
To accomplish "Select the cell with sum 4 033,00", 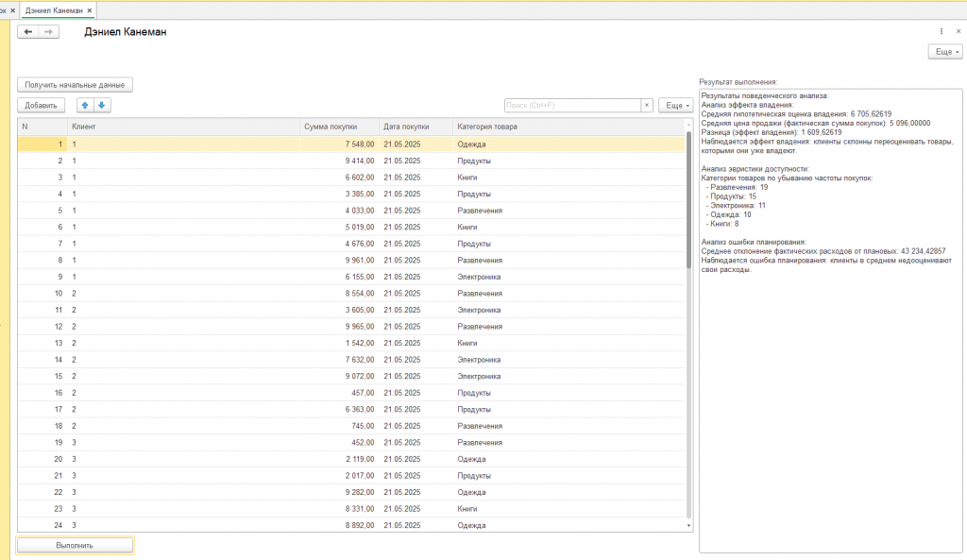I will click(x=339, y=211).
